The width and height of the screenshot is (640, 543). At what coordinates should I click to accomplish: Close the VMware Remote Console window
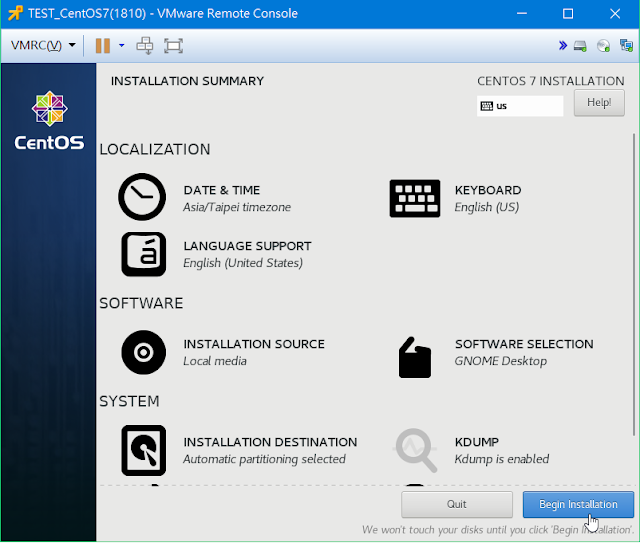point(615,13)
